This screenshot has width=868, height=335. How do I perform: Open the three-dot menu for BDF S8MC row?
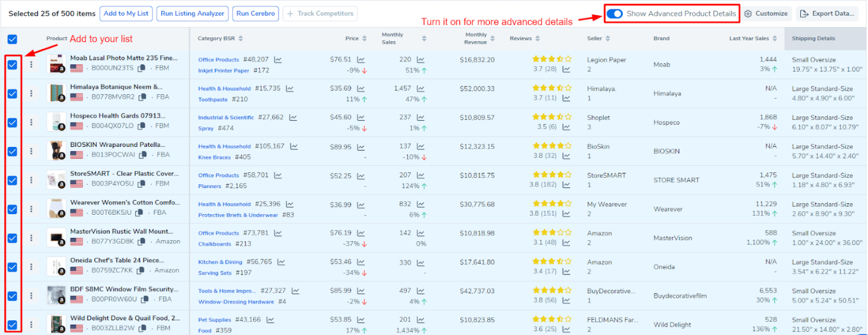click(32, 295)
